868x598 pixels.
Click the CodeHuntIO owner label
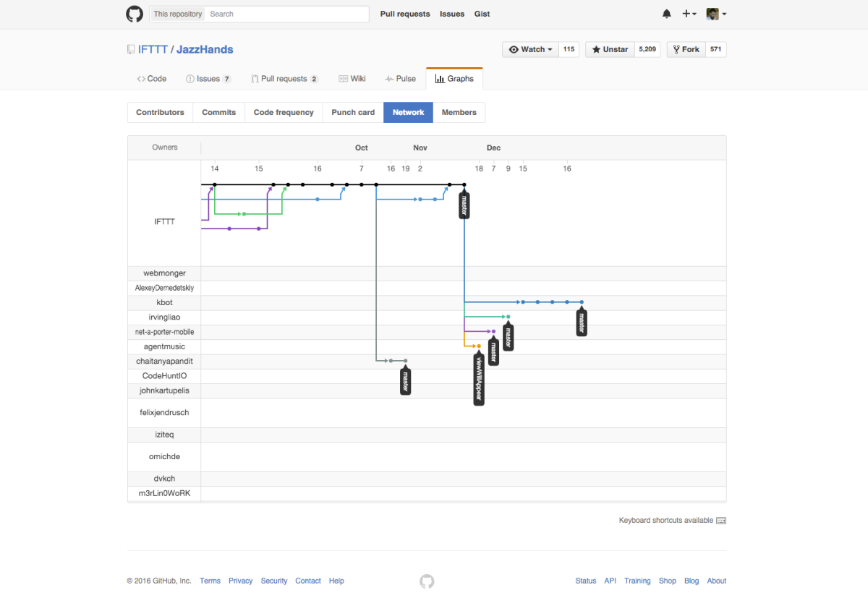(164, 375)
